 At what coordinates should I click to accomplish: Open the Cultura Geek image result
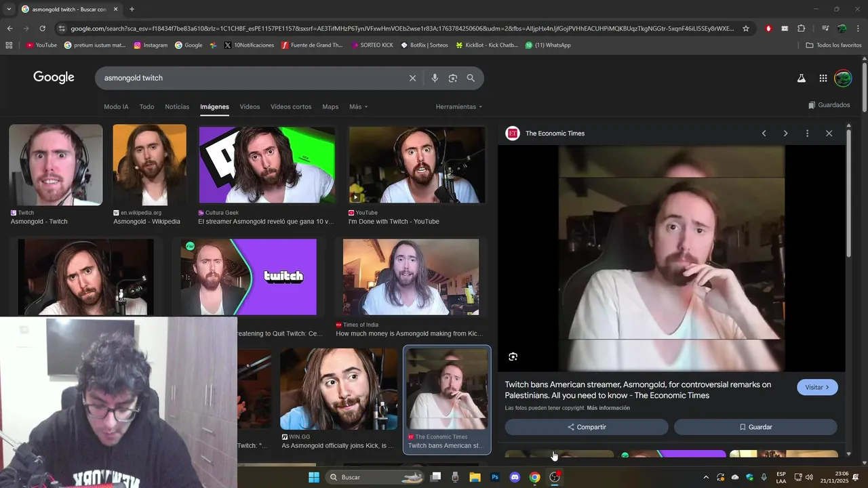pos(267,165)
